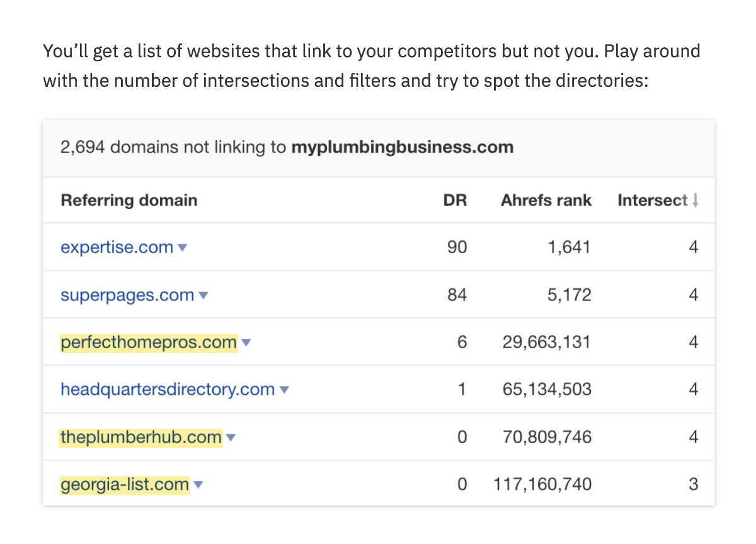Select the Ahrefs rank value 65,134,503

[547, 390]
